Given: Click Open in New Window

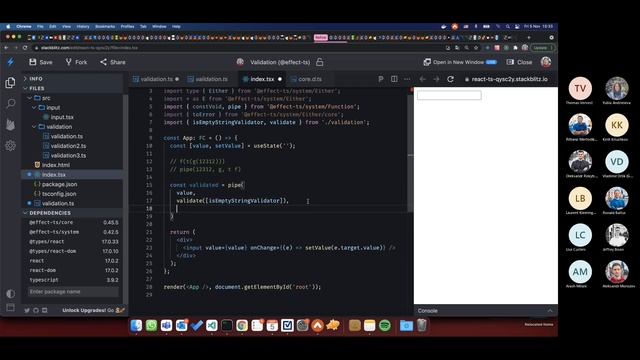Looking at the screenshot, I should (460, 62).
